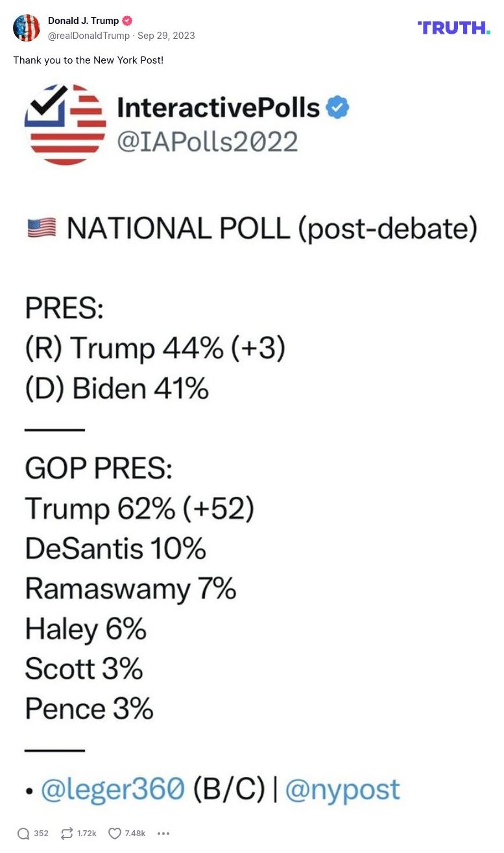Click Donald J. Trump's profile avatar

point(27,28)
